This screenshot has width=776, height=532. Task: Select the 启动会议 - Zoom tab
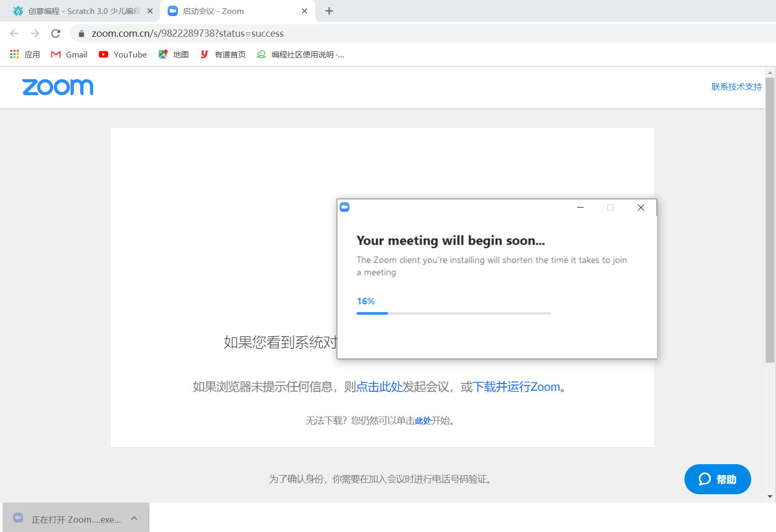coord(238,11)
